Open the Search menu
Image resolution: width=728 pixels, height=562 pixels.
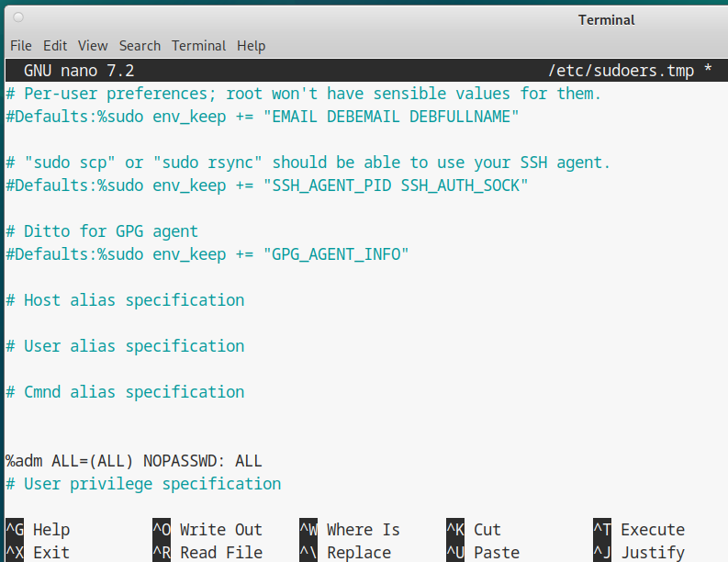[140, 45]
